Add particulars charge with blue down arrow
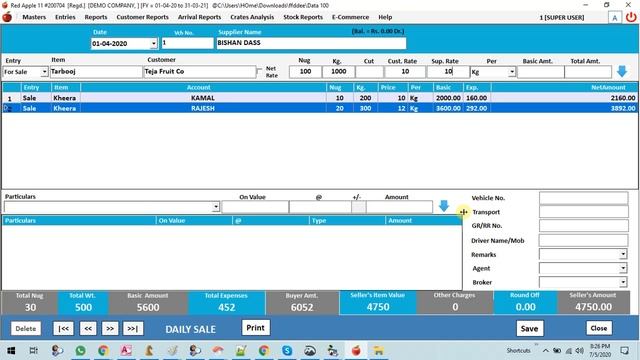 coord(444,206)
